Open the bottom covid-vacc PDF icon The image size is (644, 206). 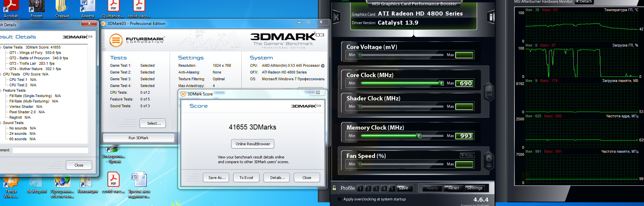(113, 182)
